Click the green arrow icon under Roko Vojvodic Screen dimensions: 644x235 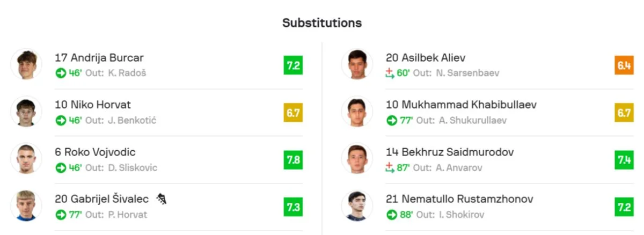point(60,167)
